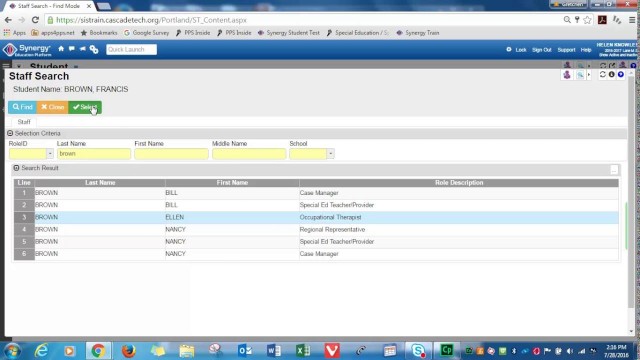Select the row for Nancy Brown Regional Representative
Screen dimensions: 640x360
coord(316,229)
